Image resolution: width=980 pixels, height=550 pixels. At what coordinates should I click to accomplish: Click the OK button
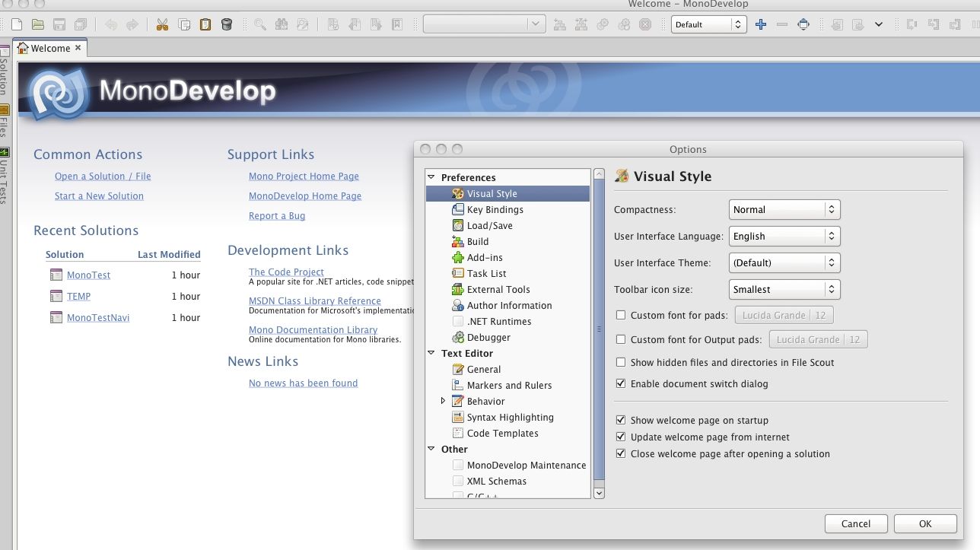925,523
